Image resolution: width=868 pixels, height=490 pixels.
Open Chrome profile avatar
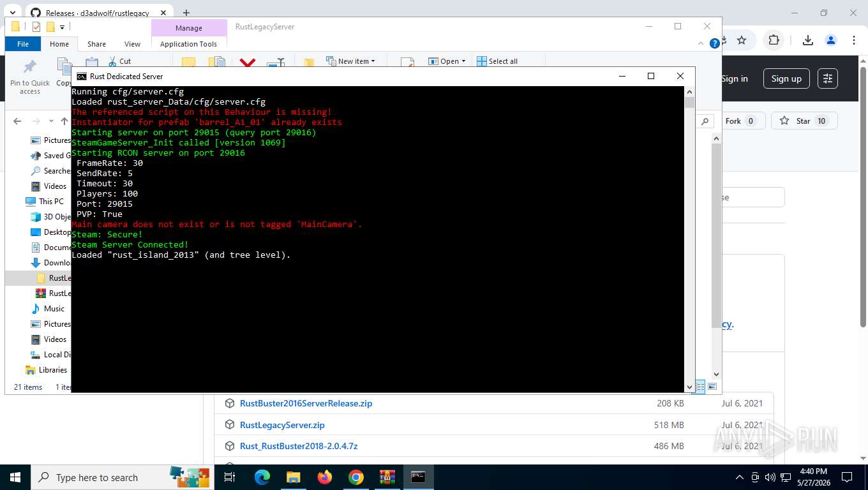tap(831, 40)
